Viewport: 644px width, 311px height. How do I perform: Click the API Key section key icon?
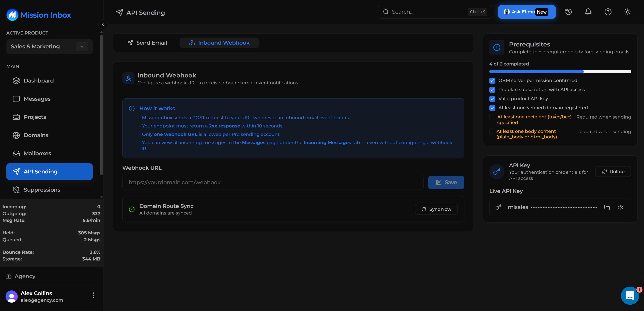[497, 172]
